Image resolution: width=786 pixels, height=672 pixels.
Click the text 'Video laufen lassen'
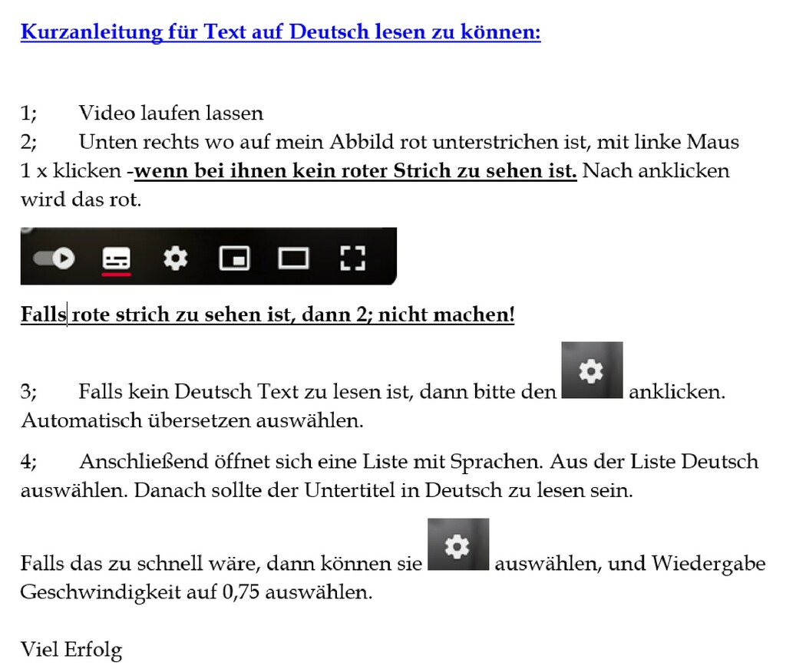point(170,114)
